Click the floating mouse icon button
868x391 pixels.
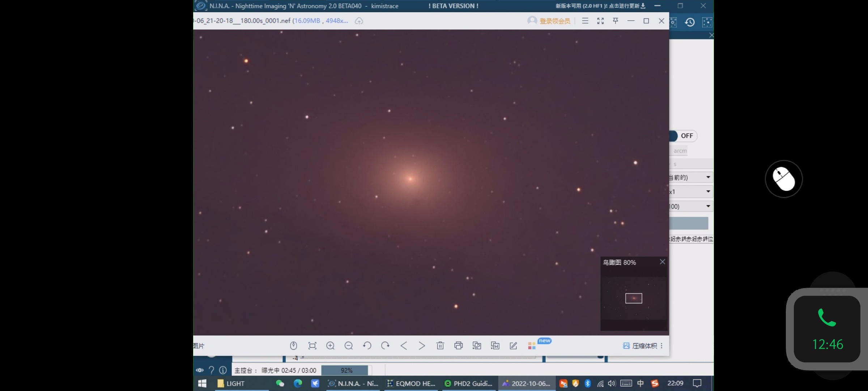point(784,179)
